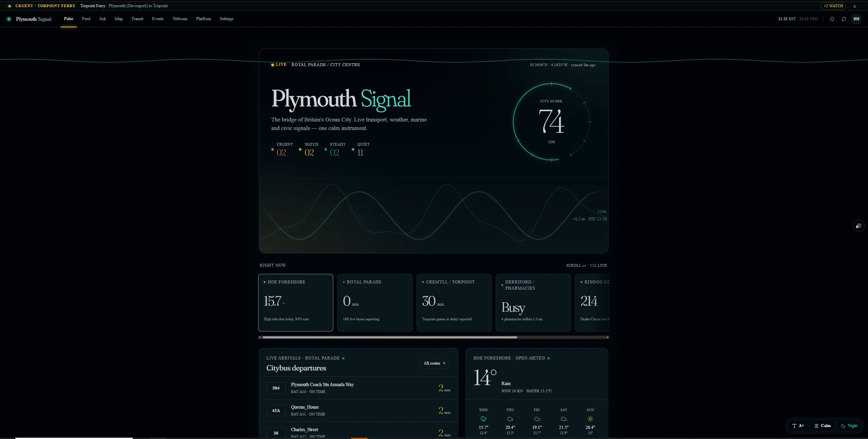Open the Events tab
The image size is (868, 439).
tap(157, 19)
